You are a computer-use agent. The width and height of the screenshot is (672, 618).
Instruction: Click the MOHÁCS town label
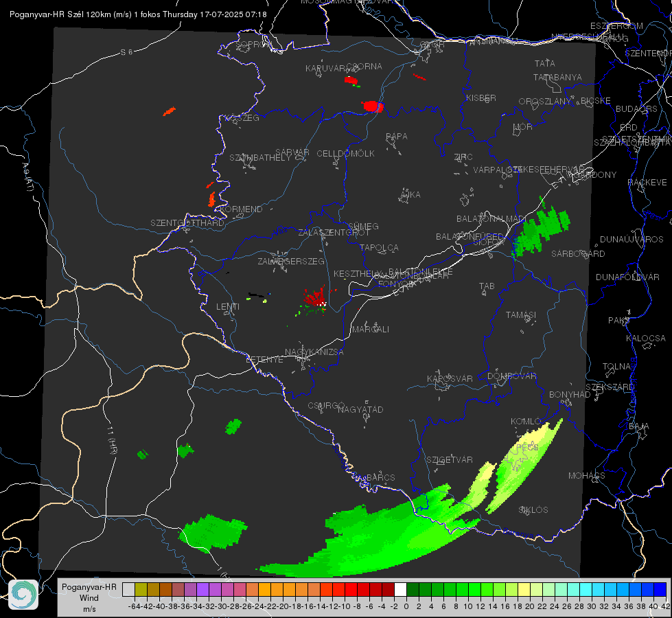(x=587, y=476)
